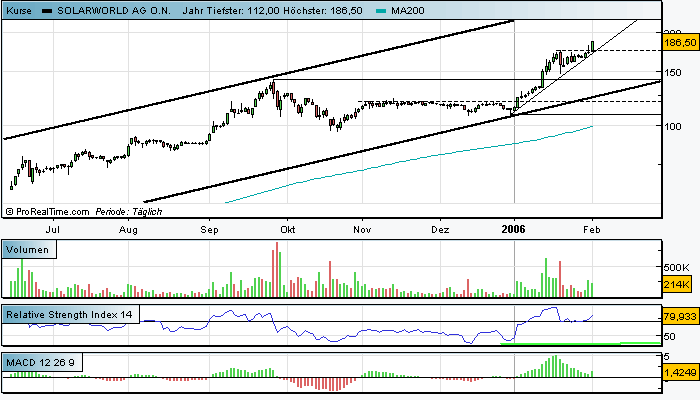700x400 pixels.
Task: Click the Dez month axis label
Action: coord(440,229)
